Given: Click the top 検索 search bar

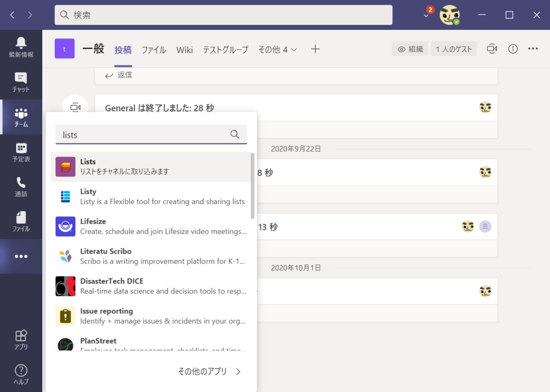Looking at the screenshot, I should pos(224,15).
